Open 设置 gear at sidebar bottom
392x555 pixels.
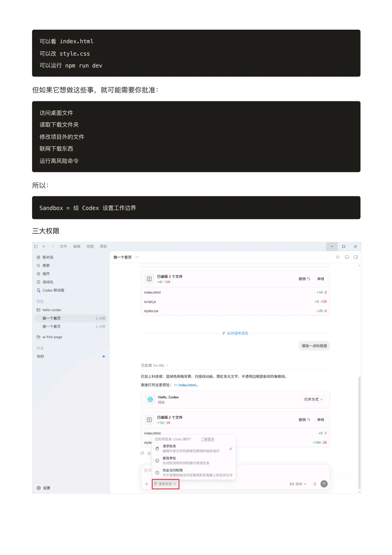44,488
